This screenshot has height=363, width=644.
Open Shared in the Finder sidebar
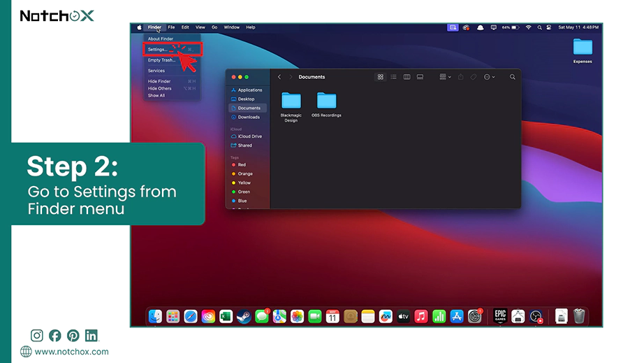point(247,145)
